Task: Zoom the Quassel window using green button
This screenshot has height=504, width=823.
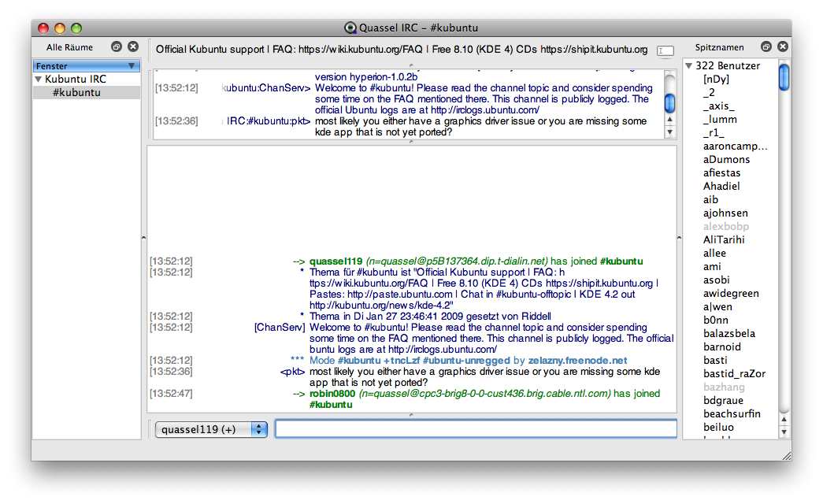Action: click(76, 28)
